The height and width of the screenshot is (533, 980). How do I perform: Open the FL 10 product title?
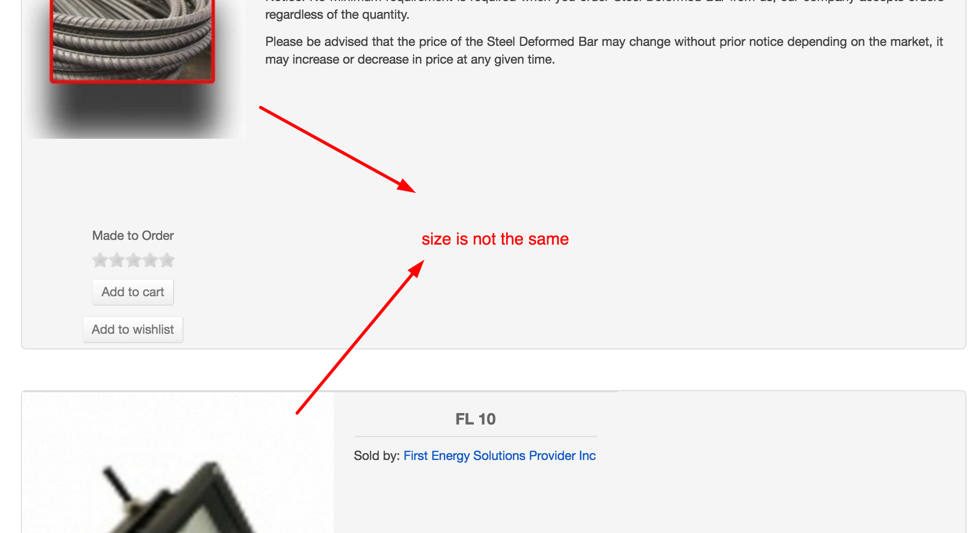[x=475, y=419]
